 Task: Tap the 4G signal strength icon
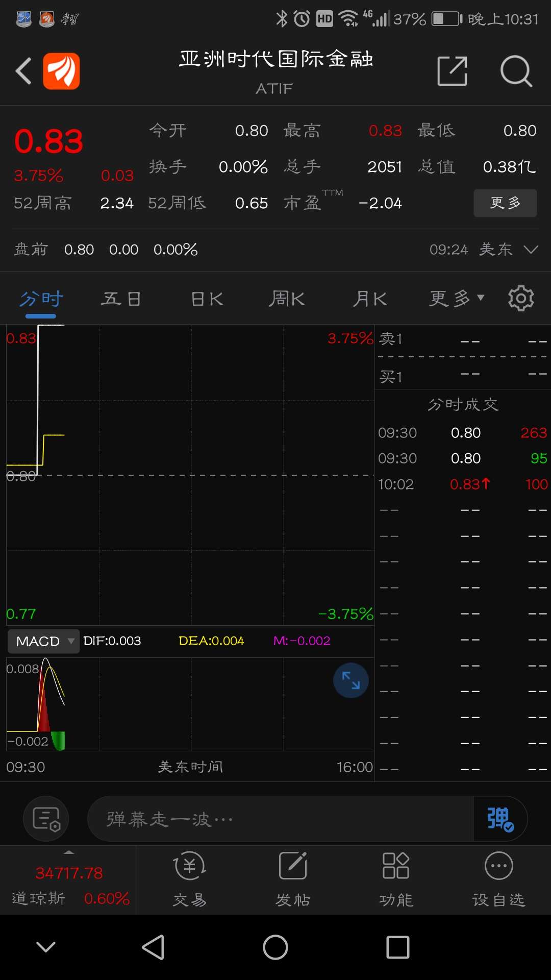(x=377, y=18)
